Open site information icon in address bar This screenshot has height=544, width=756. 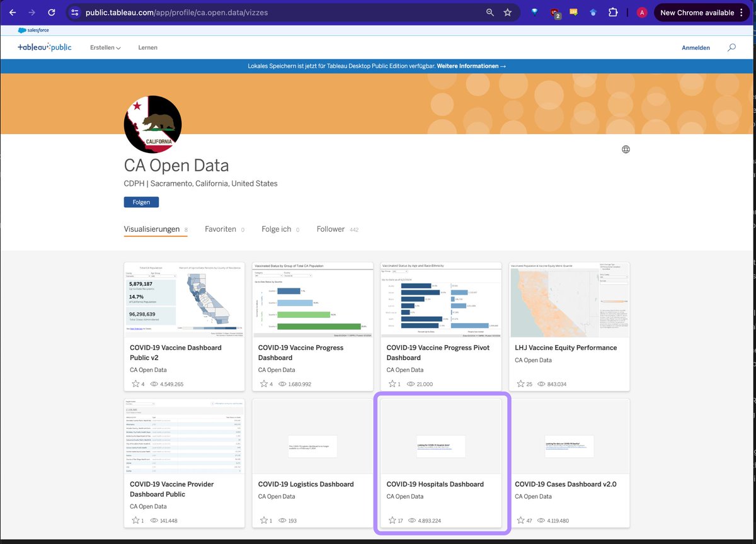click(75, 13)
